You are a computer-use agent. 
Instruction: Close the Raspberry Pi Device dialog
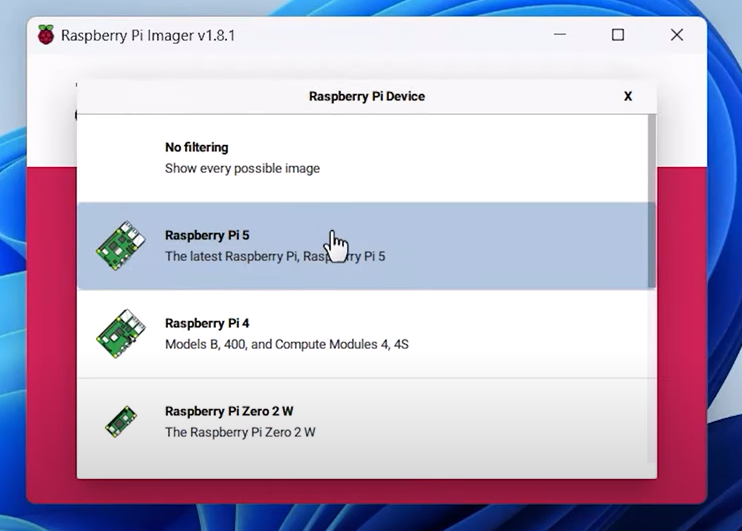pyautogui.click(x=628, y=97)
